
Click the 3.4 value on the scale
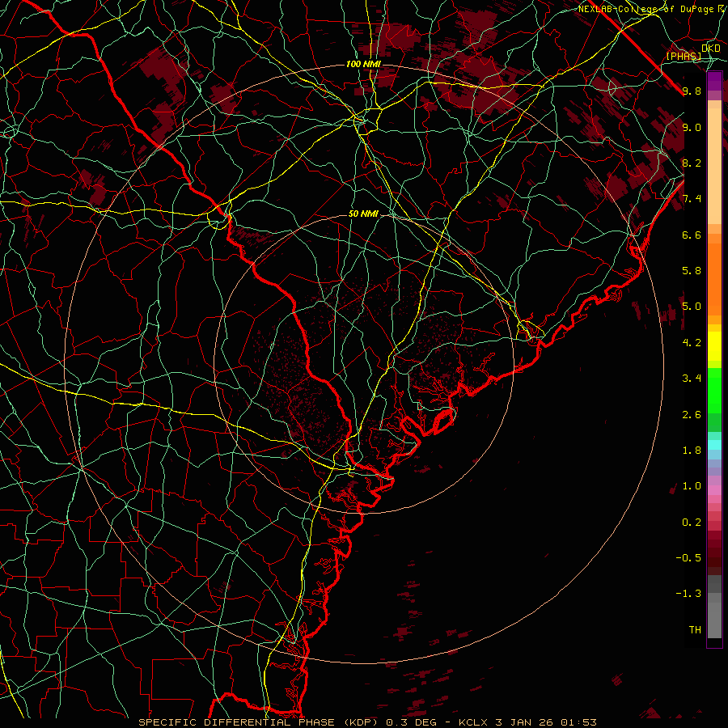(692, 379)
